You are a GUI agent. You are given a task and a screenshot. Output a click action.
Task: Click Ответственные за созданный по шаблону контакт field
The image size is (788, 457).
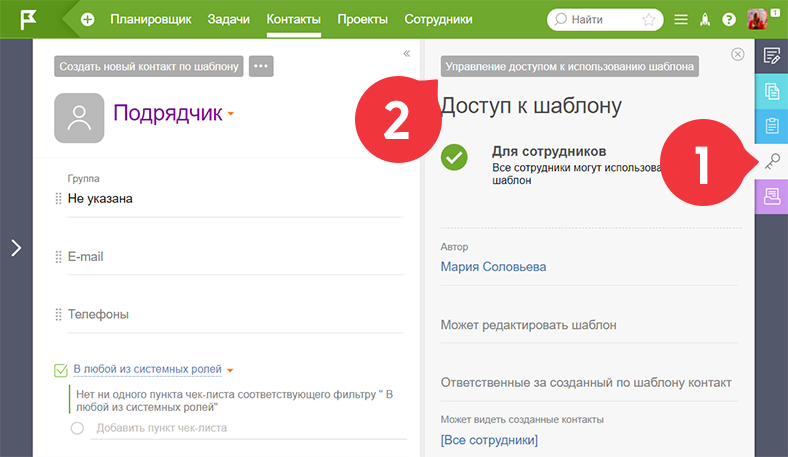point(589,383)
